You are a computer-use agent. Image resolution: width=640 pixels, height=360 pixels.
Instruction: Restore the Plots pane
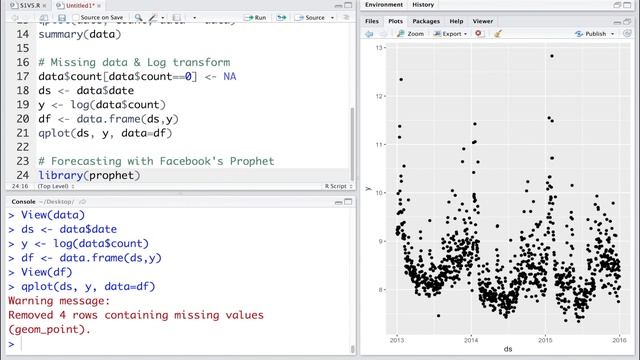click(x=627, y=21)
